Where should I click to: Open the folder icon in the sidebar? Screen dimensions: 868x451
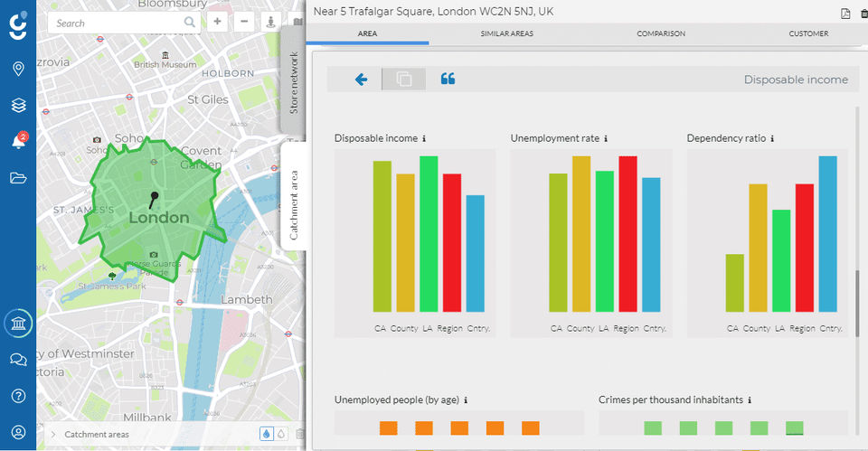18,178
